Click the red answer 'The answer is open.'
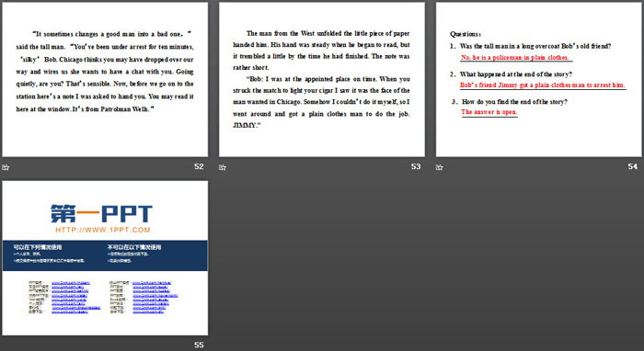The height and width of the screenshot is (351, 644). coord(489,112)
